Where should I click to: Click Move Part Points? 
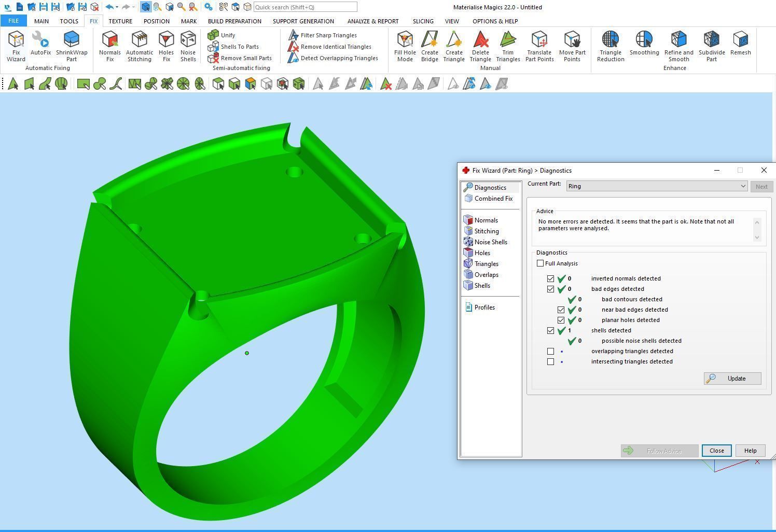click(x=572, y=46)
